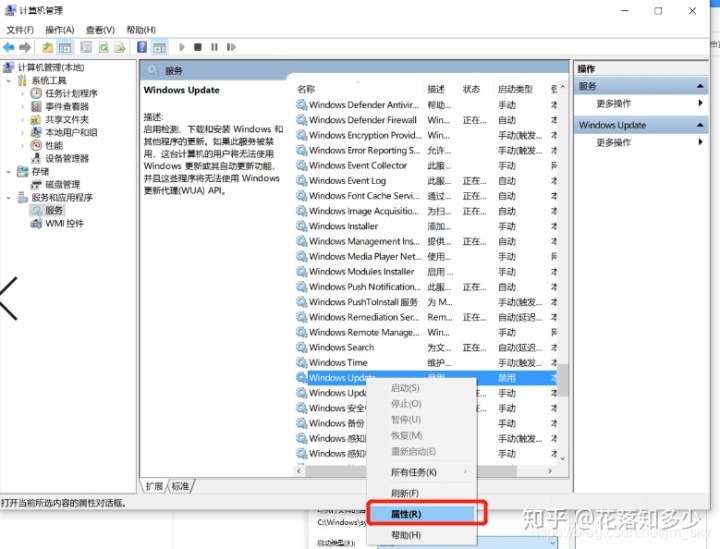Click the horizontal scrollbar right arrow
720x549 pixels.
(x=550, y=471)
